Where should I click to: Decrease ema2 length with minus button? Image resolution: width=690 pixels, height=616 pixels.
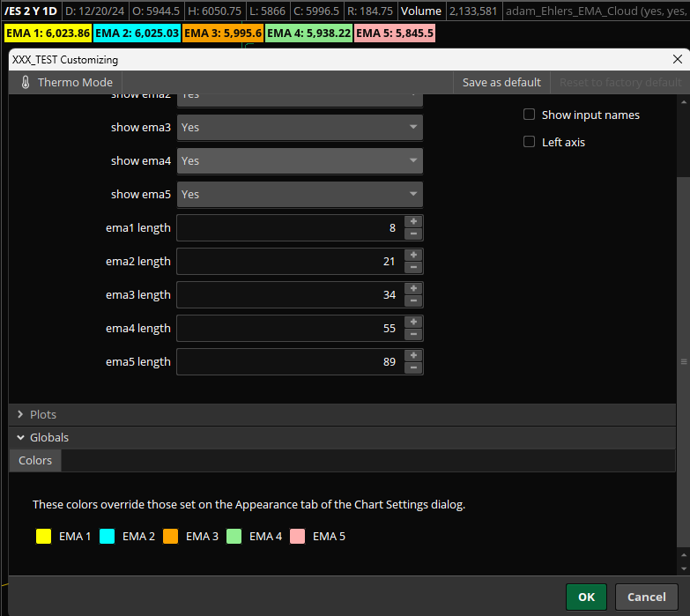[413, 267]
